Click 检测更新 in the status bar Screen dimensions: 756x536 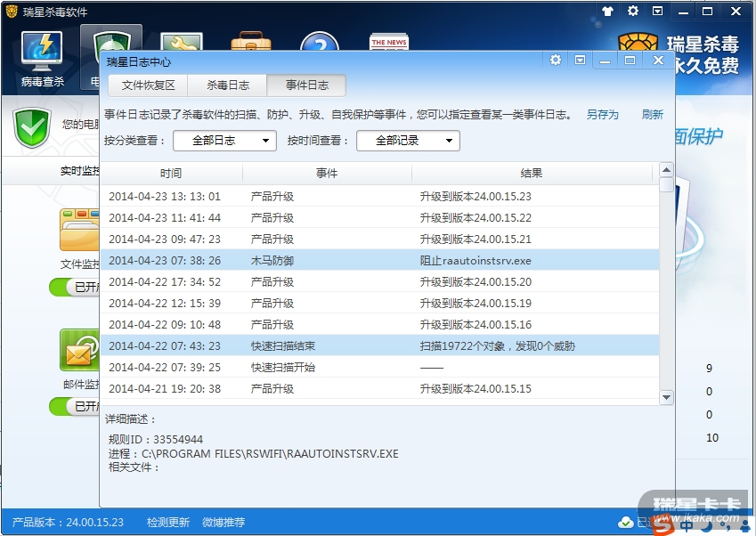(x=167, y=523)
